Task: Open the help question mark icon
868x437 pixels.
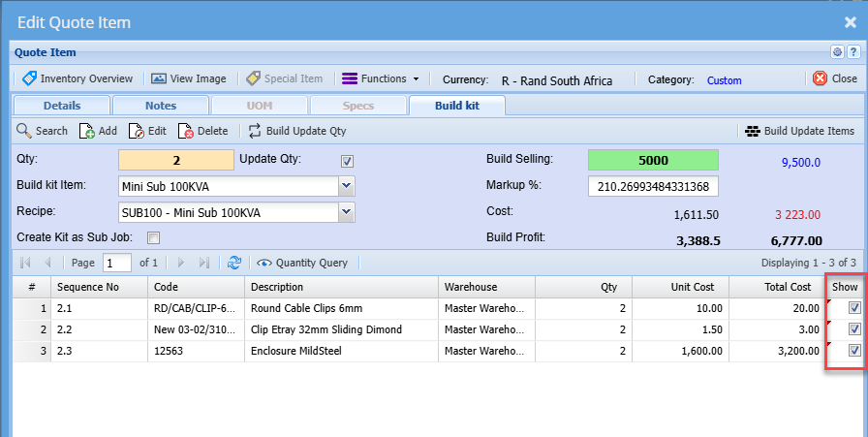Action: tap(852, 52)
